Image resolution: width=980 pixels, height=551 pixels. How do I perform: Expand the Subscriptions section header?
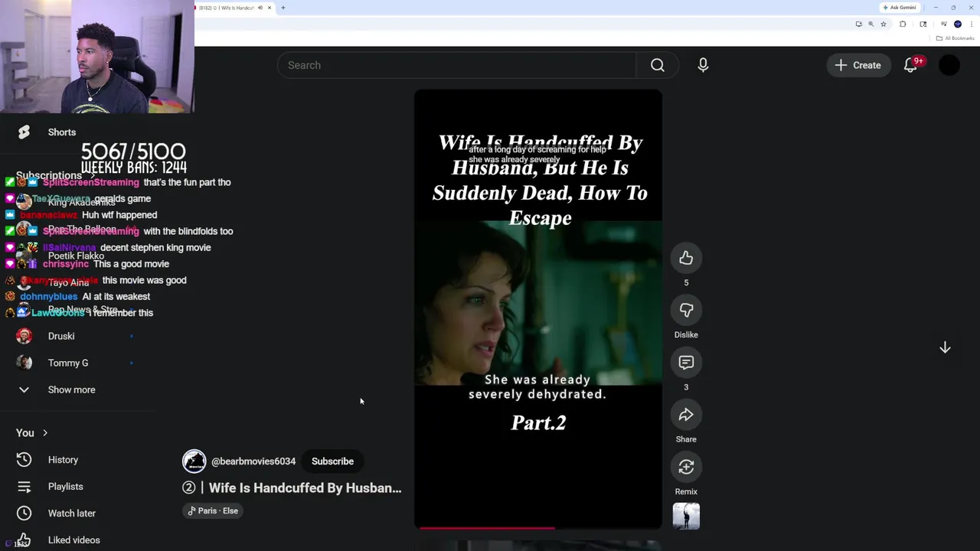pyautogui.click(x=56, y=175)
